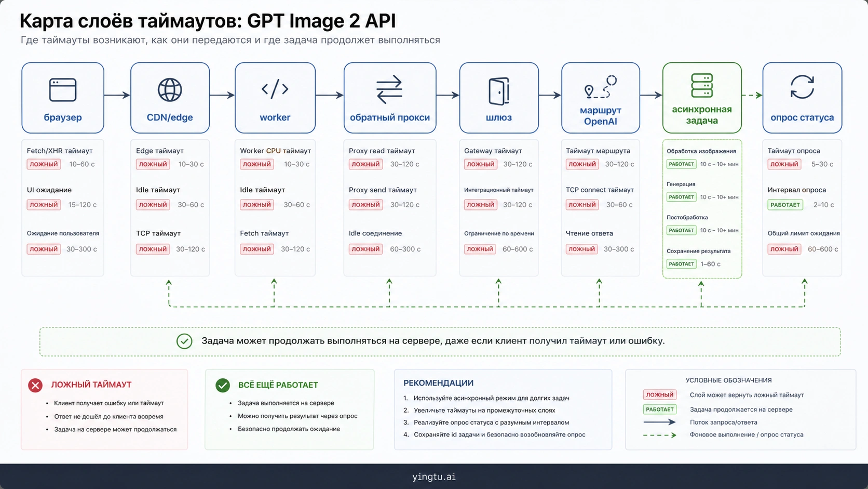Viewport: 868px width, 489px height.
Task: Click the ложный badge under Proxy send таймаут
Action: tap(365, 205)
